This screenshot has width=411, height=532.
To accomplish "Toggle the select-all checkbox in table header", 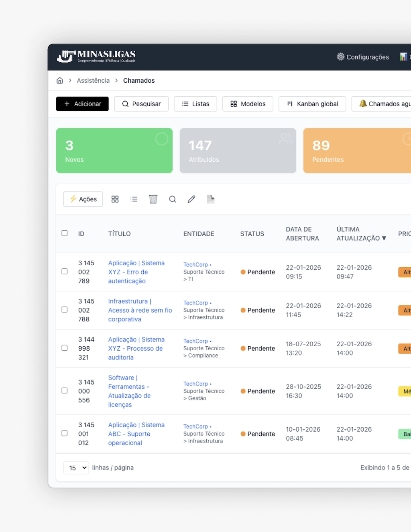I will tap(65, 233).
